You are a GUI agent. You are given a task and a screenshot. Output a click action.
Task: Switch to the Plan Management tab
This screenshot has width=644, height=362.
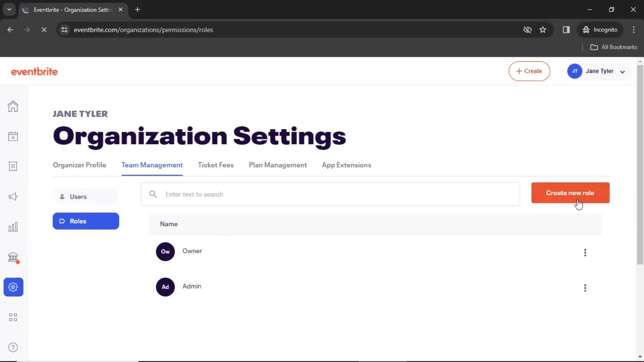[278, 165]
